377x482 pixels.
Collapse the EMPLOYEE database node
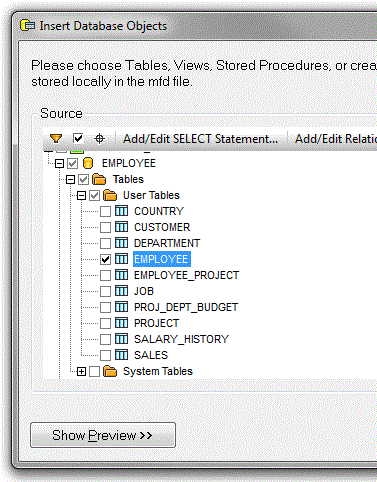[x=59, y=164]
